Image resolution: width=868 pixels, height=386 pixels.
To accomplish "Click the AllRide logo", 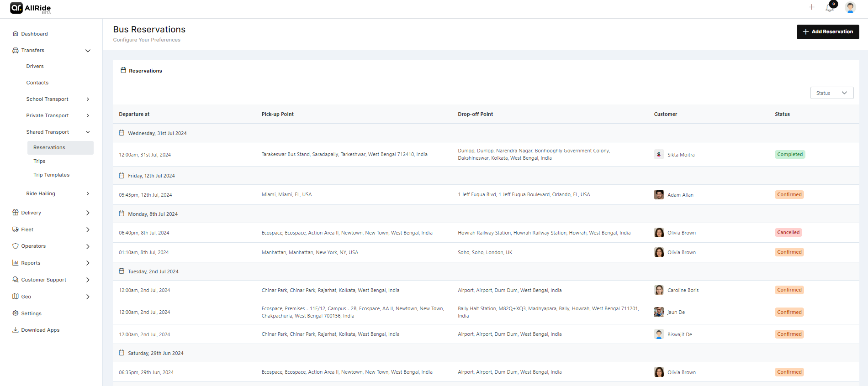I will pos(31,8).
